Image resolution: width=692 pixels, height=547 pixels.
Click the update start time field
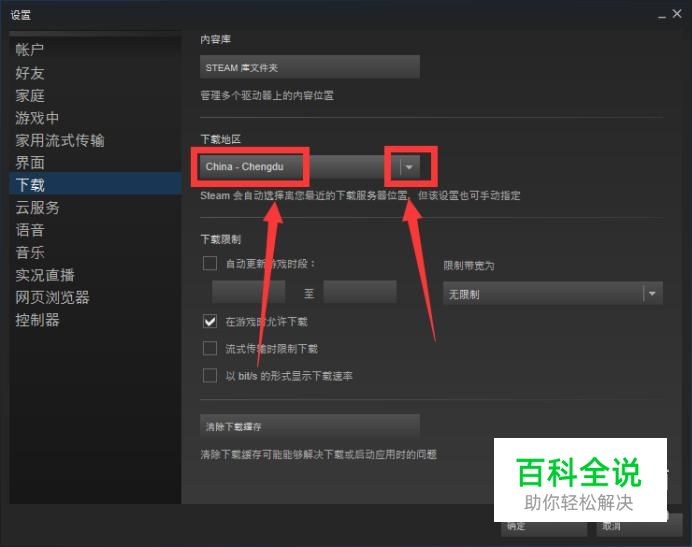(x=248, y=292)
